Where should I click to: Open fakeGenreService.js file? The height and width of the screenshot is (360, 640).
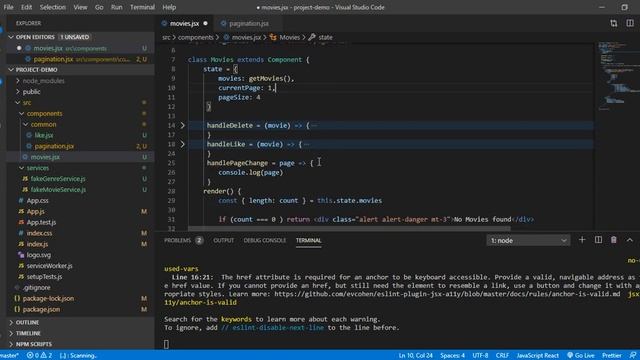58,179
